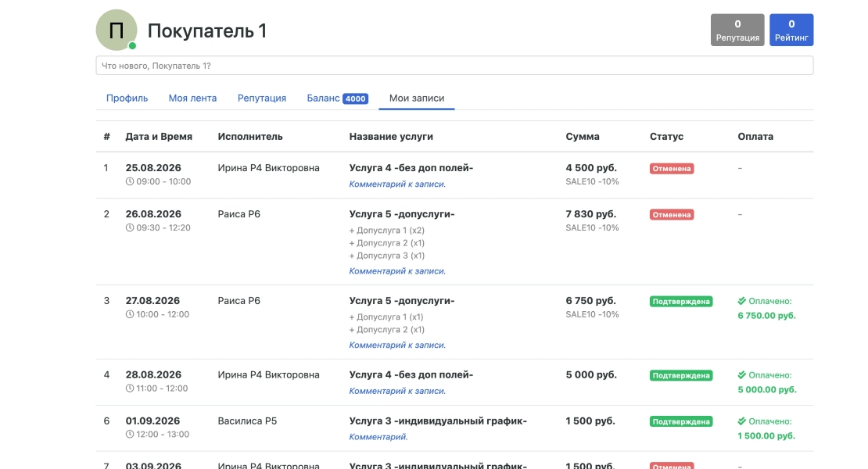Click the Название услуги column header
This screenshot has width=868, height=469.
391,136
